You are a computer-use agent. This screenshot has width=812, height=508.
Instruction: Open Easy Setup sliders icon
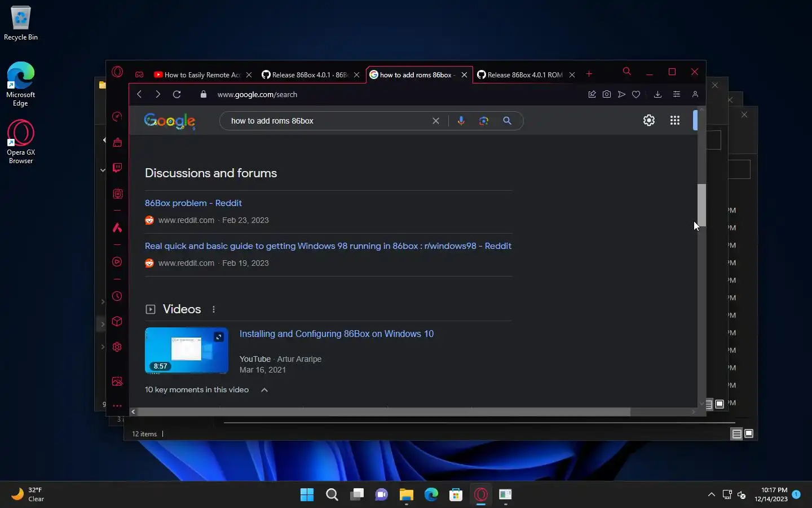pos(677,94)
